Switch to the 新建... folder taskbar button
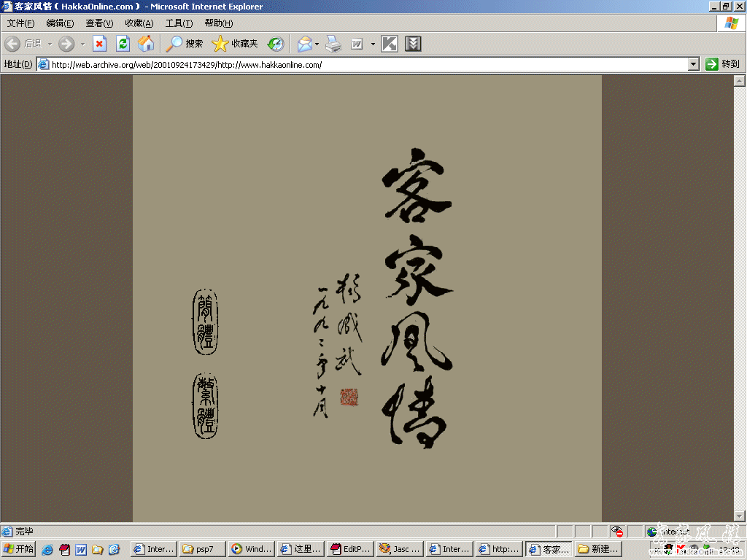This screenshot has height=560, width=747. click(598, 549)
